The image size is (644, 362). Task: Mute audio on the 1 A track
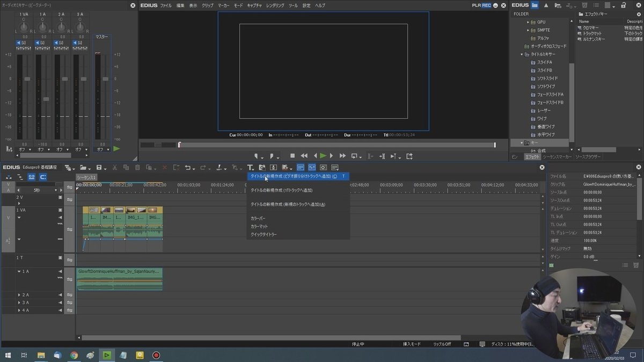(60, 271)
